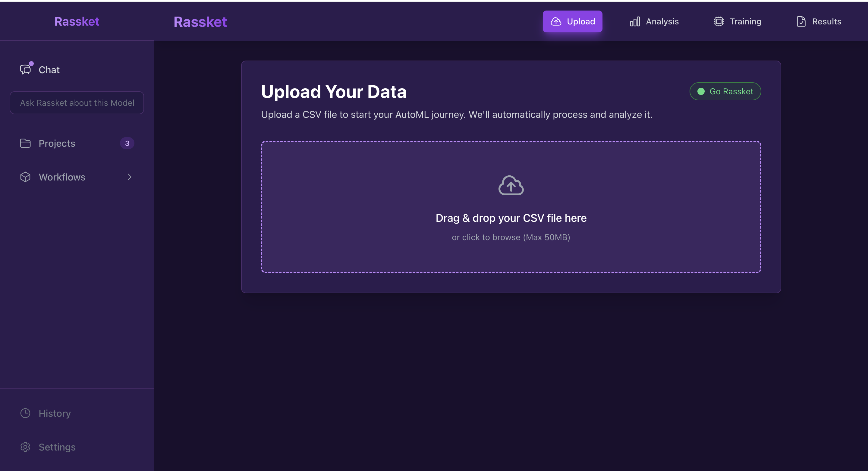Click the History clock icon

[x=25, y=413]
